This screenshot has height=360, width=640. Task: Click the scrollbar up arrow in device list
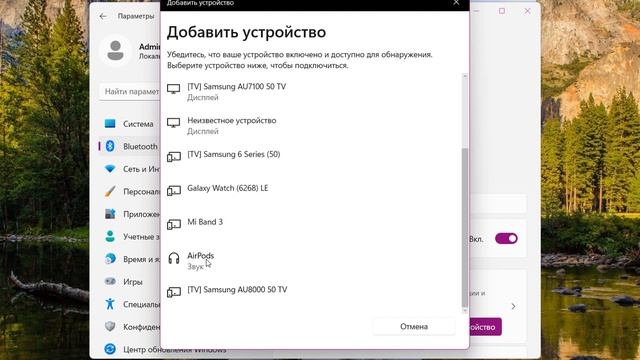pos(464,76)
